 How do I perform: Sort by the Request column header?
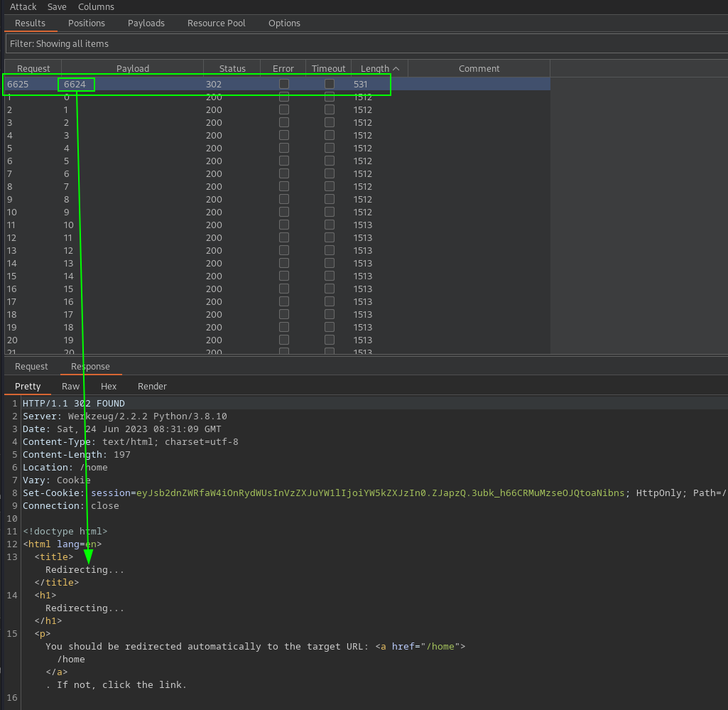pos(33,68)
